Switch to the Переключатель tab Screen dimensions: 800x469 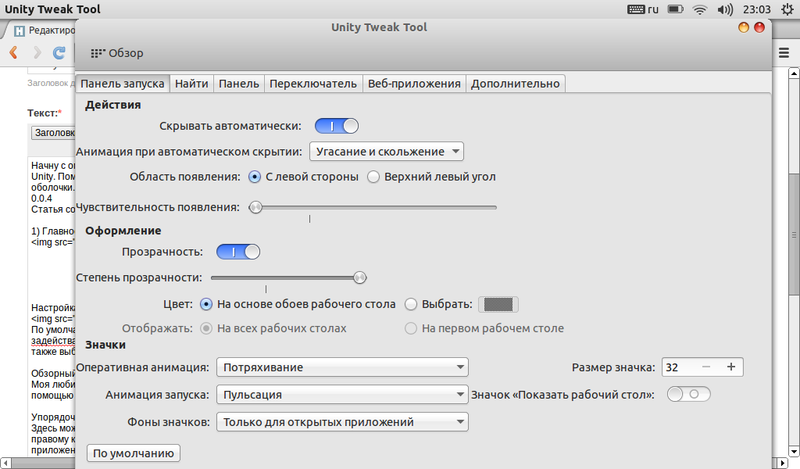[313, 84]
